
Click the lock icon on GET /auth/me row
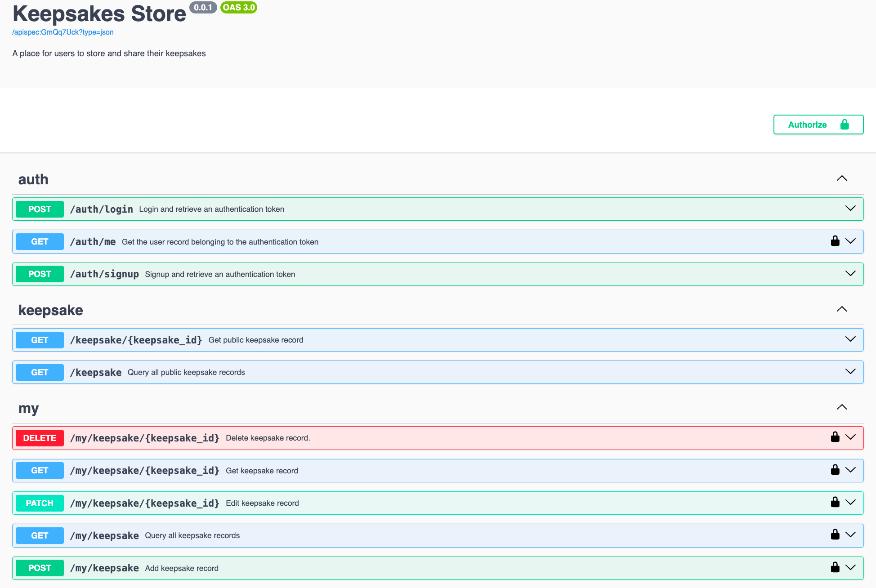pyautogui.click(x=835, y=241)
